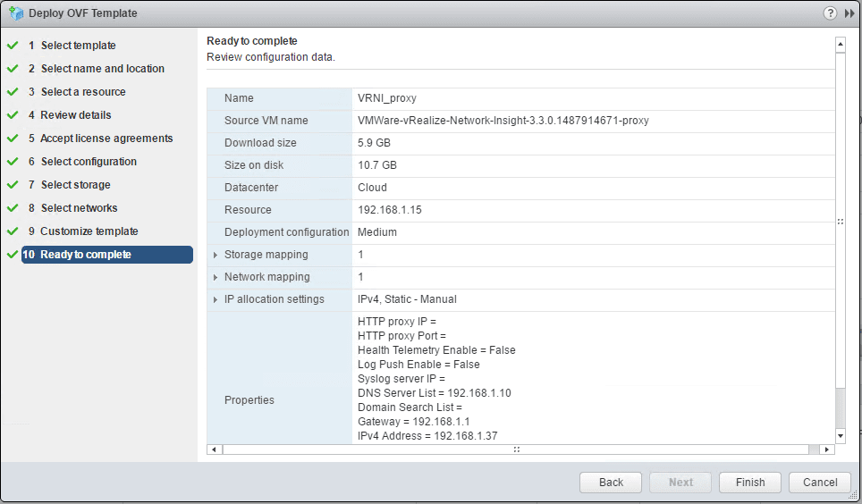
Task: Jump to step 6 Select configuration
Action: 89,162
